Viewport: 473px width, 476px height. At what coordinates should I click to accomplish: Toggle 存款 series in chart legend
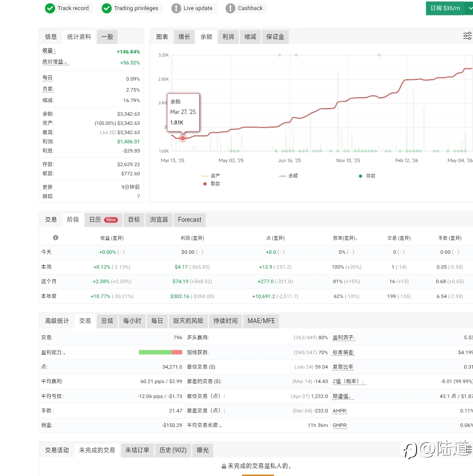pyautogui.click(x=367, y=176)
